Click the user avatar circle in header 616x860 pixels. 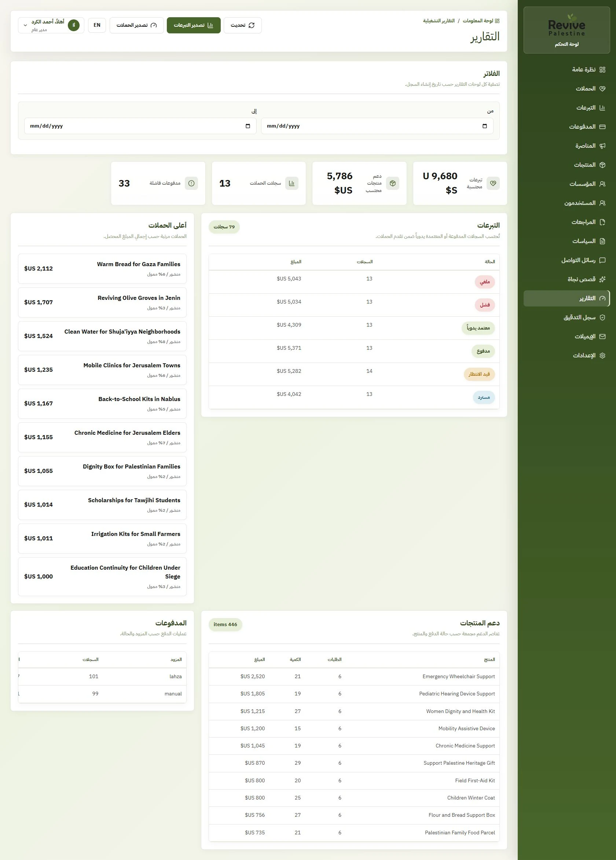[74, 25]
